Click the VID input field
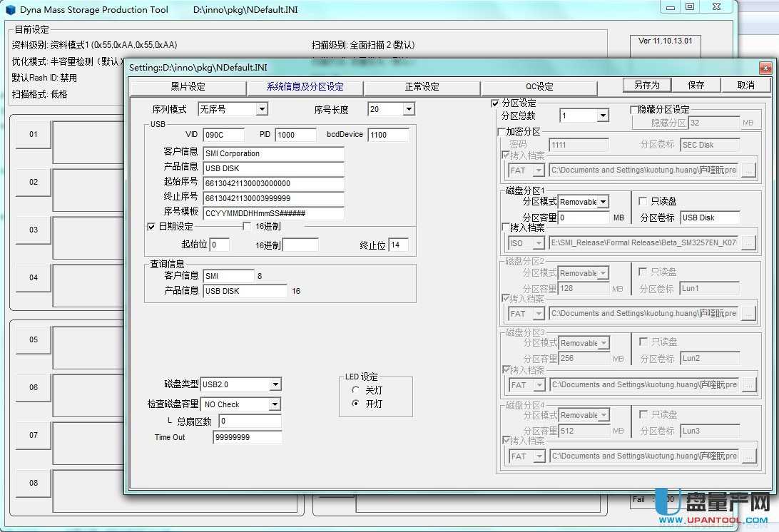 pyautogui.click(x=223, y=135)
